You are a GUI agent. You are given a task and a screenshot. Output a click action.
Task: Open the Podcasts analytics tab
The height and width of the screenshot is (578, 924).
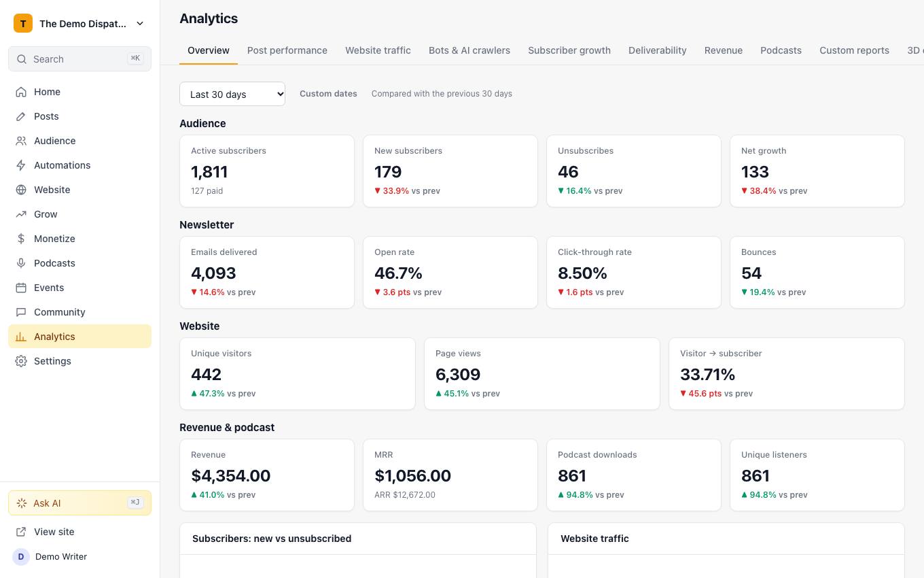(x=781, y=50)
